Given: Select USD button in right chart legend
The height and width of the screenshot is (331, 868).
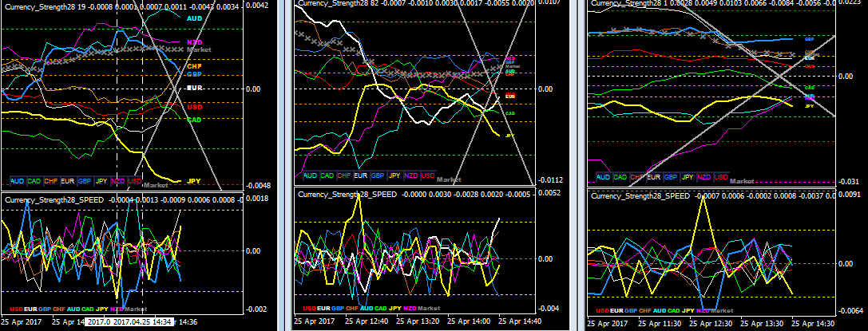Looking at the screenshot, I should pos(721,177).
